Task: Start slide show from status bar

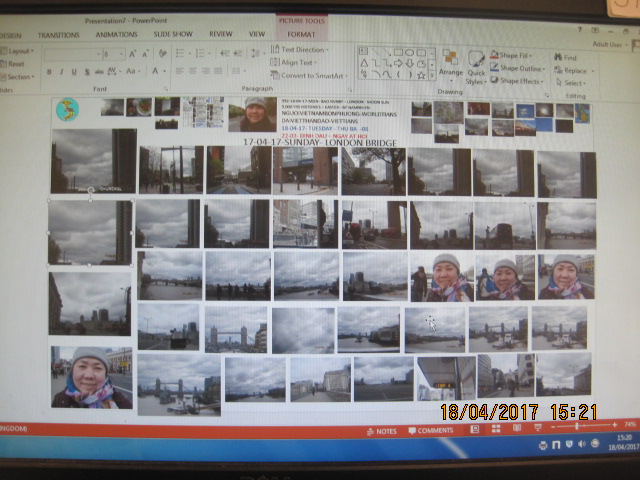Action: 538,427
